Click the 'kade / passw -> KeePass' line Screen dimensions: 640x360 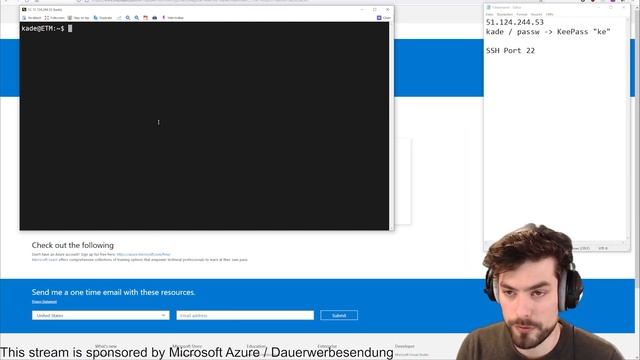click(548, 32)
